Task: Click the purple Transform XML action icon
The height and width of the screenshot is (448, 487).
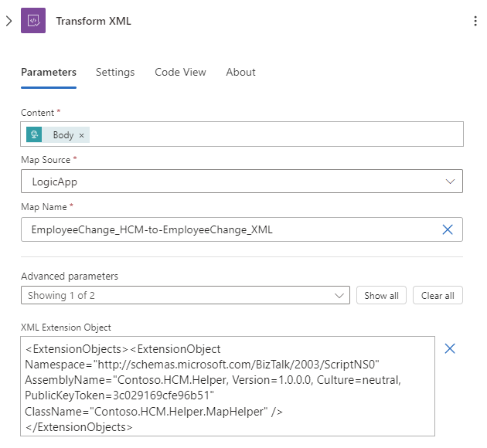Action: (x=33, y=21)
